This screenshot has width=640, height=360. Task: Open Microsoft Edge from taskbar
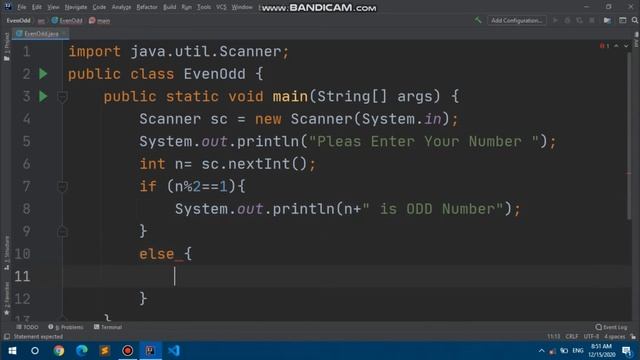tap(82, 351)
